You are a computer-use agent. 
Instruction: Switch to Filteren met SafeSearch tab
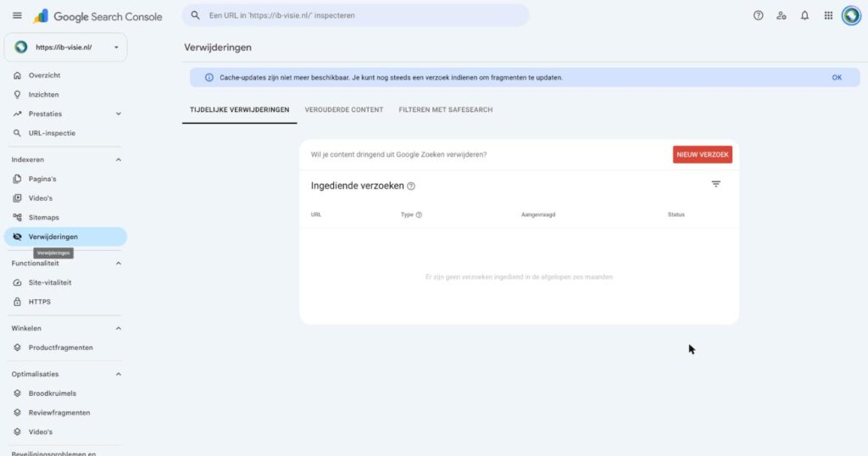click(446, 109)
